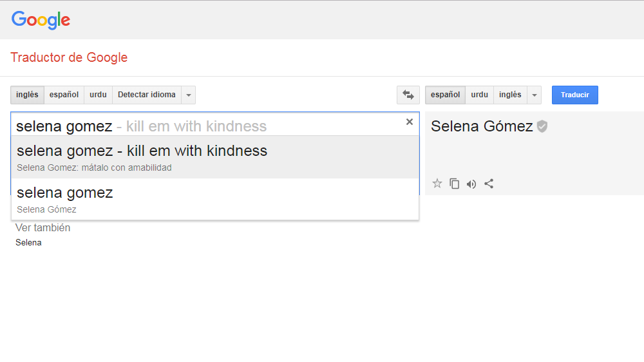Click the 'Selena' see-also word
Image resolution: width=644 pixels, height=362 pixels.
(28, 242)
